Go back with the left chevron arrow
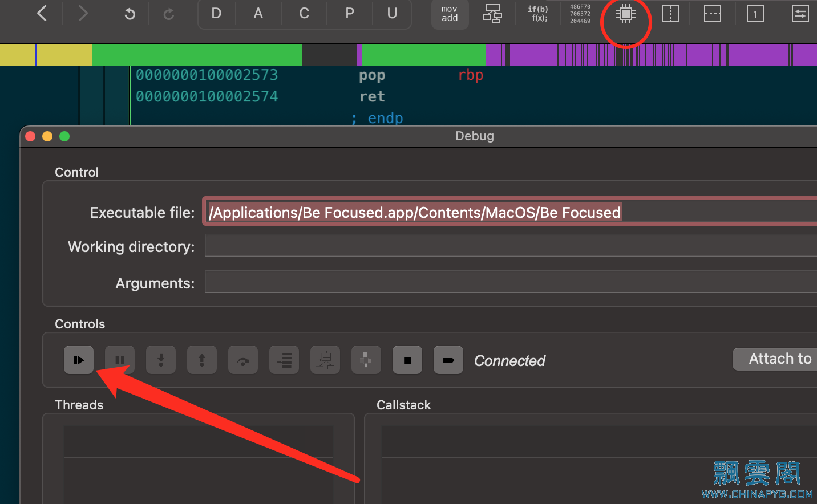Screen dimensions: 817x504 tap(42, 13)
